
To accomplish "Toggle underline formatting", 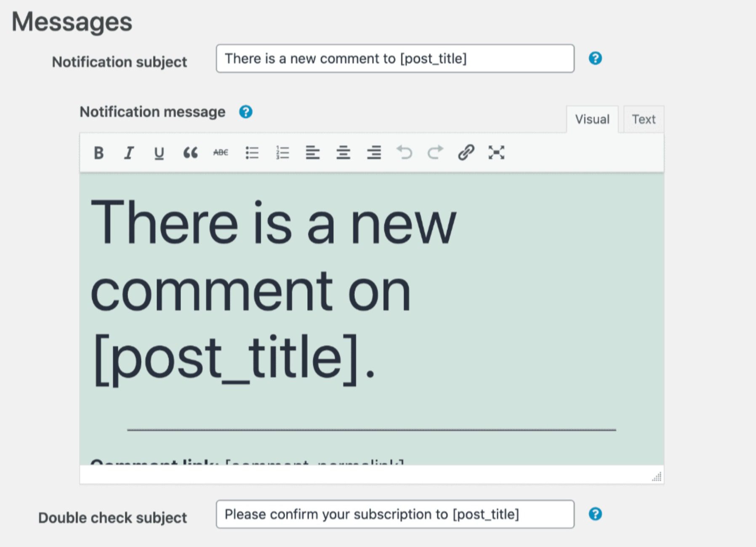I will (159, 153).
